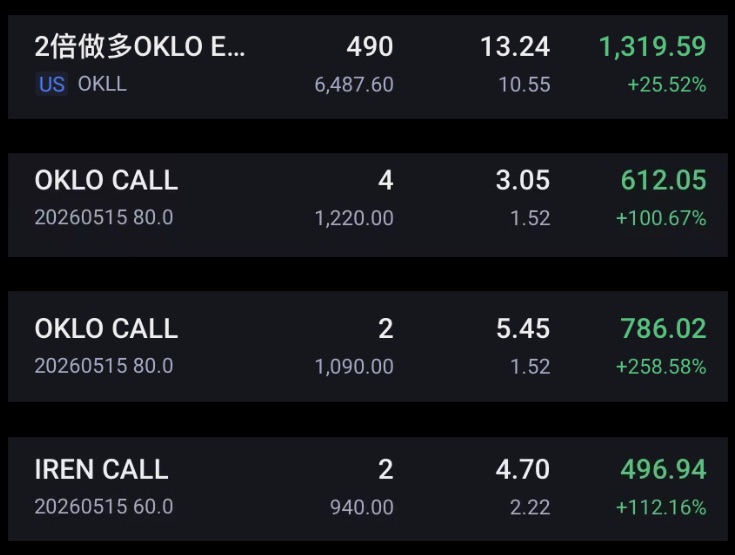Open the 2倍做多OKLO position row
This screenshot has width=735, height=555.
[x=368, y=67]
